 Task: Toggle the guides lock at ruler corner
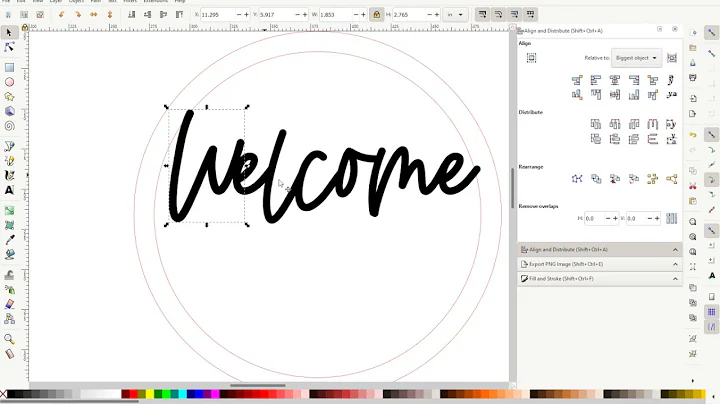click(25, 28)
